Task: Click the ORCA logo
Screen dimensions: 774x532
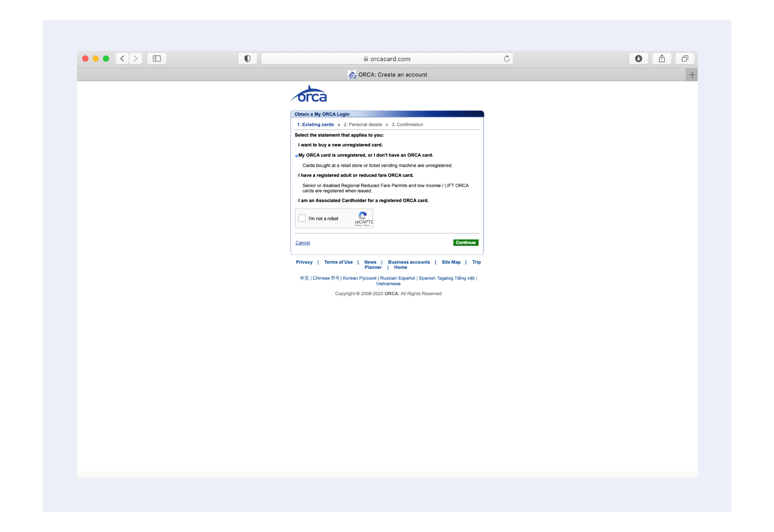Action: tap(309, 94)
